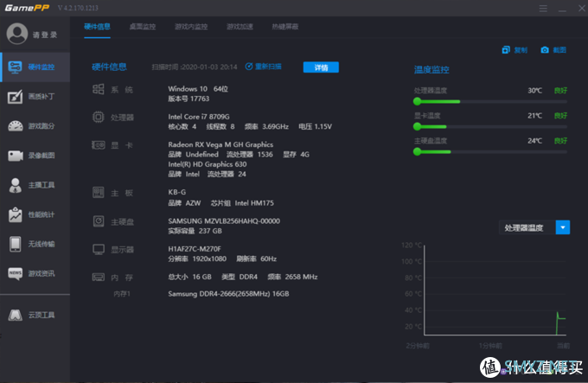The image size is (588, 383).
Task: Click 'SAMSUNG MZVLB256HAHQ-00000' disk name
Action: pyautogui.click(x=224, y=221)
